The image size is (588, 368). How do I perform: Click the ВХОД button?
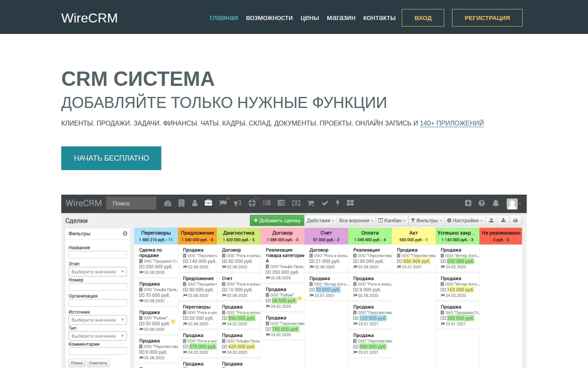[x=423, y=18]
